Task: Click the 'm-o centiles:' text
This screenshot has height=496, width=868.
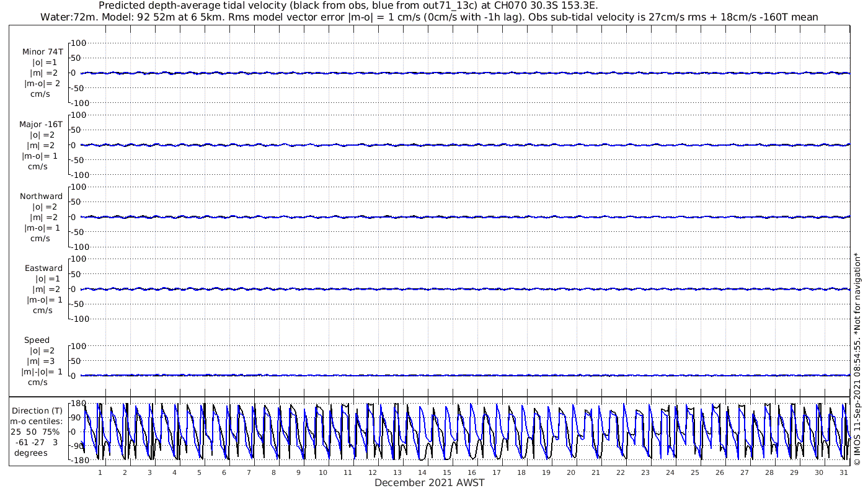Action: click(x=37, y=422)
